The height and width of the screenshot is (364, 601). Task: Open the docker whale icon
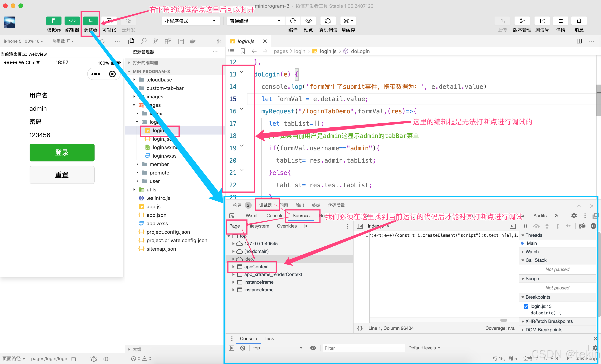(x=193, y=41)
